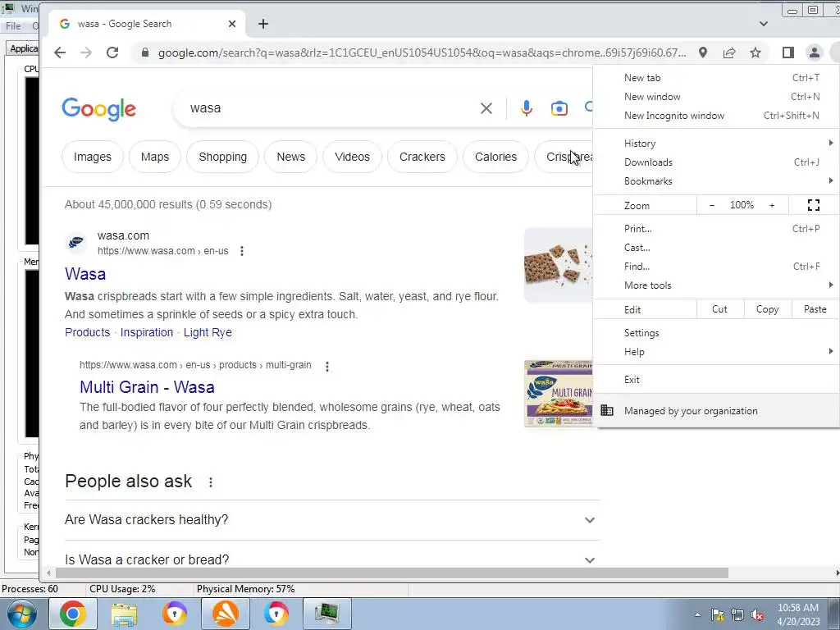840x630 pixels.
Task: Open Downloads from Chrome menu
Action: (x=717, y=162)
